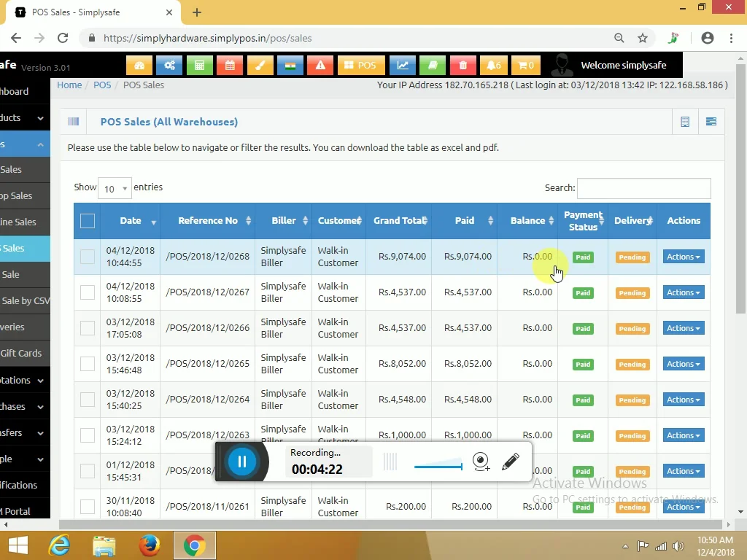The image size is (747, 560).
Task: Reload the page
Action: pos(63,38)
